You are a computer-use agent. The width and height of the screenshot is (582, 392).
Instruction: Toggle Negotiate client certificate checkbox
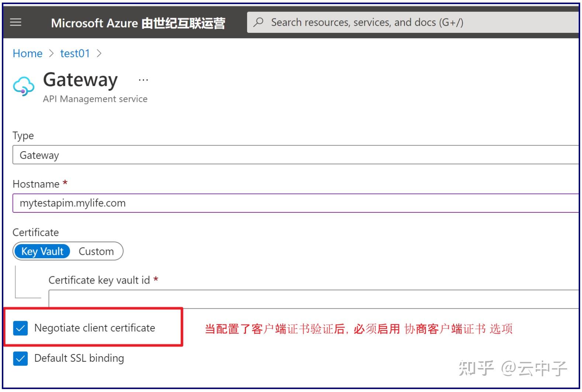click(20, 328)
